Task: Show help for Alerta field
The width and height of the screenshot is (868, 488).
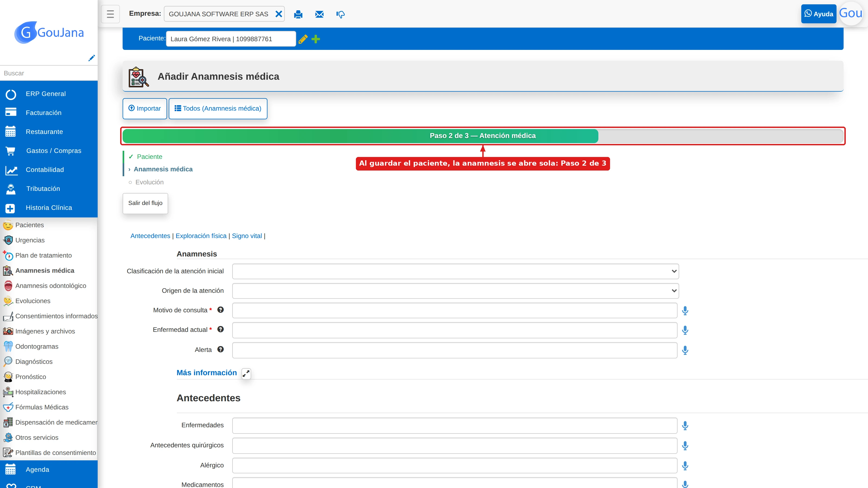Action: (x=220, y=349)
